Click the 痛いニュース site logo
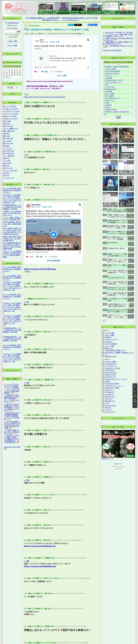 point(15,8)
